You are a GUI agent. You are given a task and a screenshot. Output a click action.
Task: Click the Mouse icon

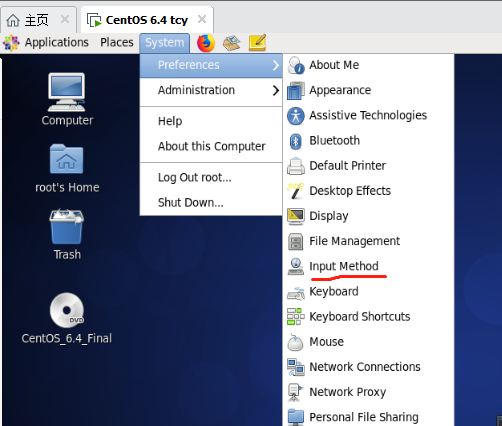point(296,342)
